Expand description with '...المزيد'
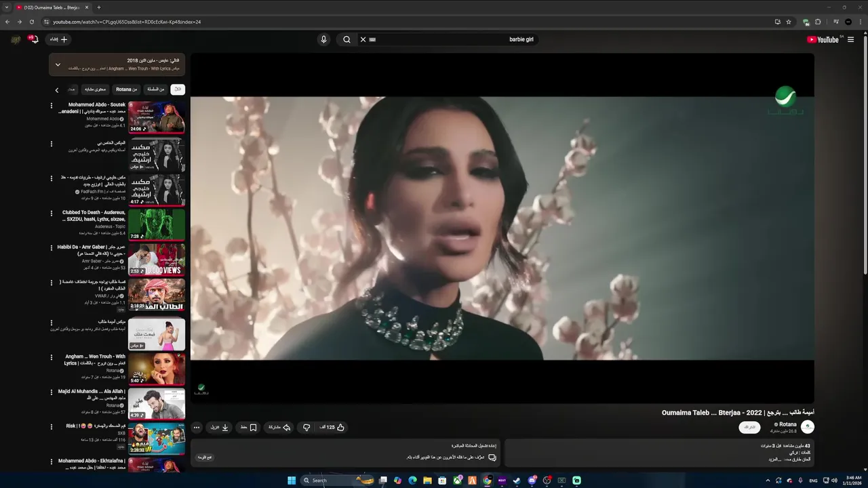The width and height of the screenshot is (868, 488). pos(776,459)
